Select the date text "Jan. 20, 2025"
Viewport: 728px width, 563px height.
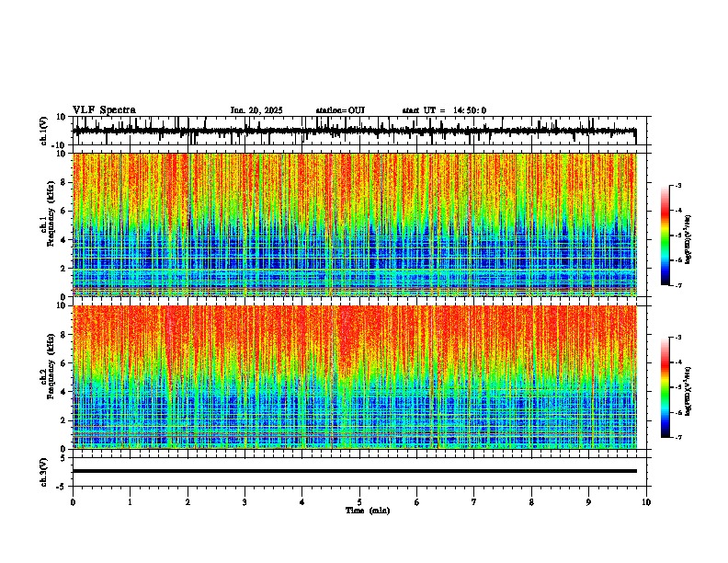(256, 110)
